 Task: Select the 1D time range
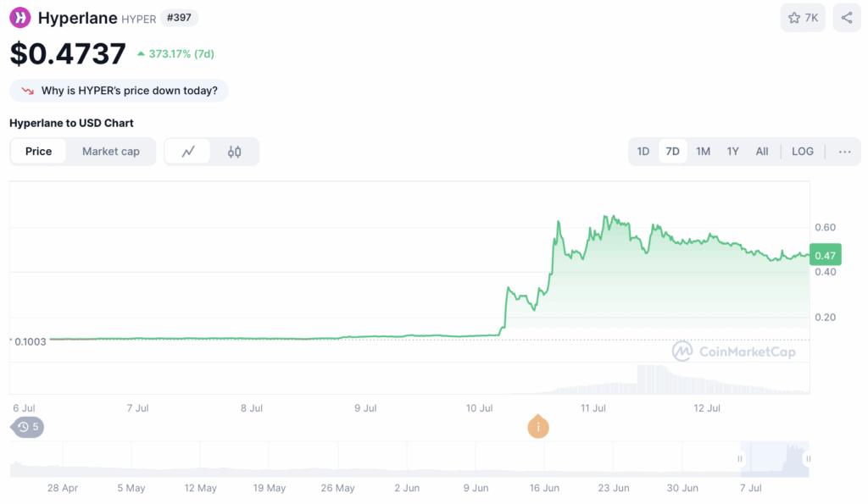click(643, 152)
